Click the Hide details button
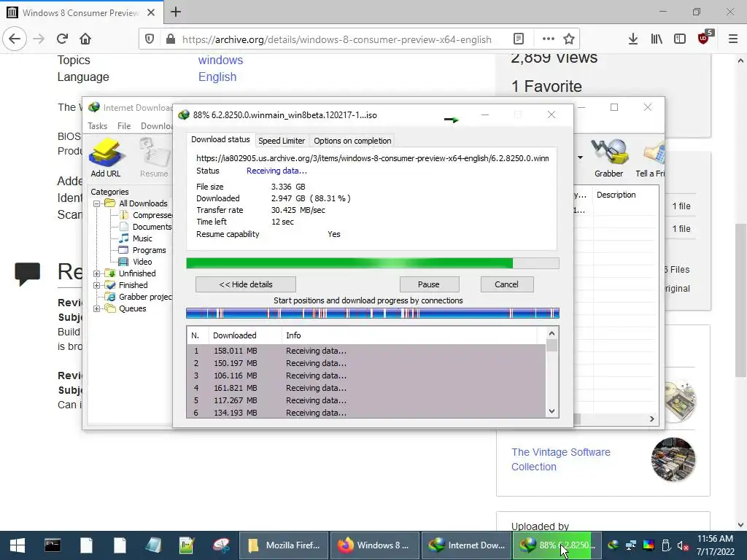The image size is (747, 560). coord(245,284)
